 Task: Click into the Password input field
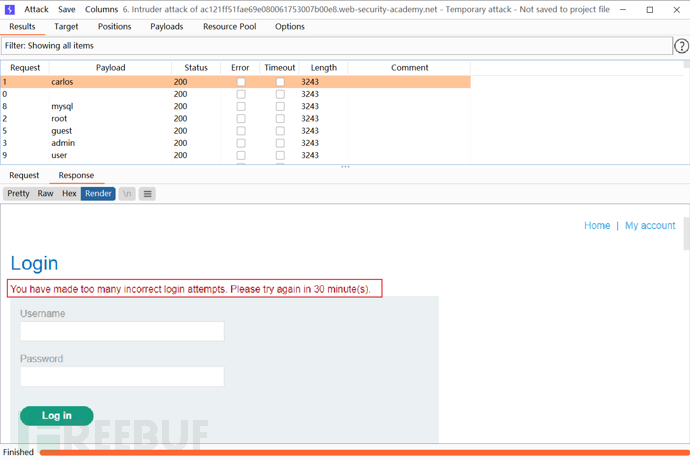click(122, 376)
